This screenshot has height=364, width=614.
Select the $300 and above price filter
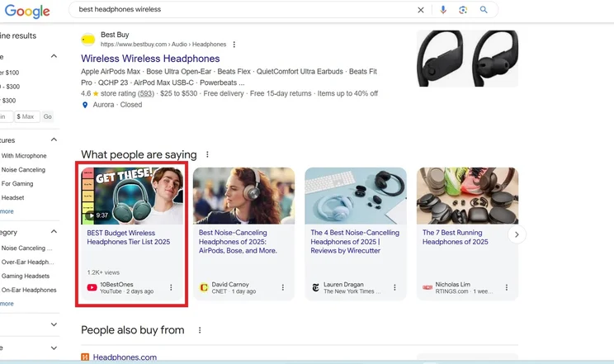click(8, 101)
